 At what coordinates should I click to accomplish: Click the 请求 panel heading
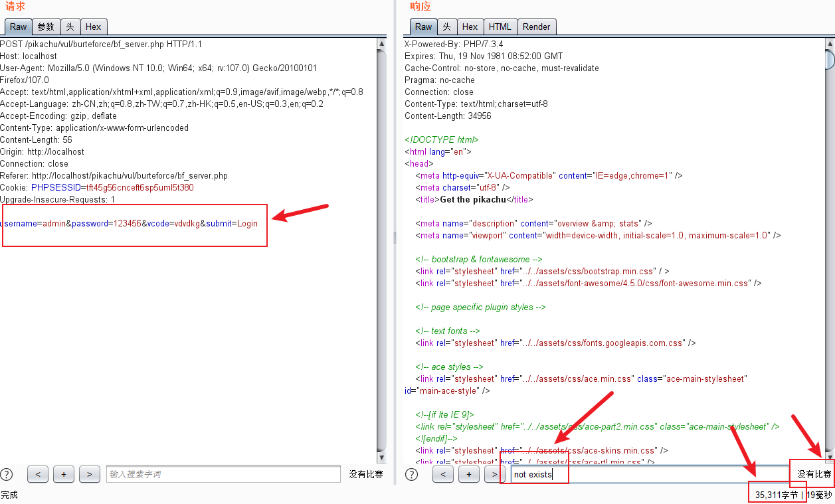pos(15,7)
